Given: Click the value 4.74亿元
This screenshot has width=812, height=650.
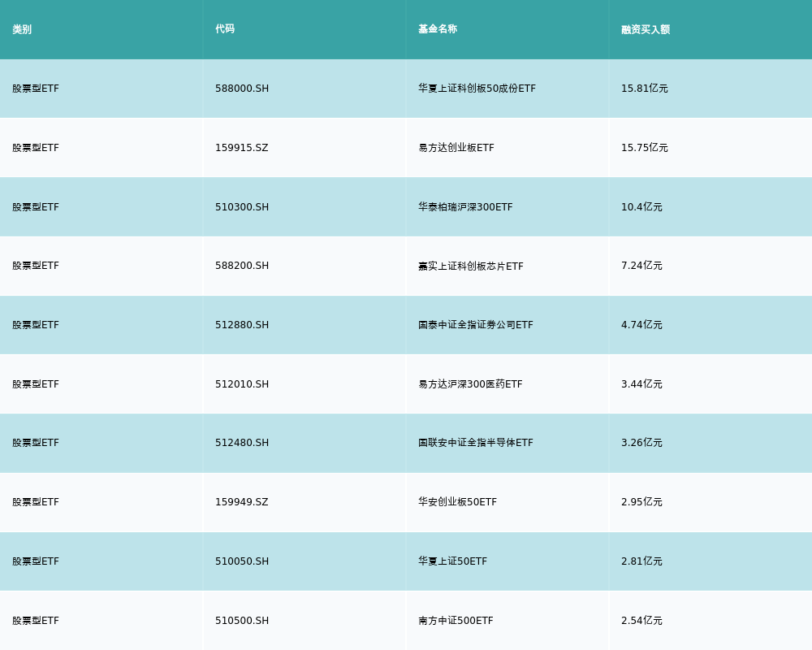Looking at the screenshot, I should (641, 325).
